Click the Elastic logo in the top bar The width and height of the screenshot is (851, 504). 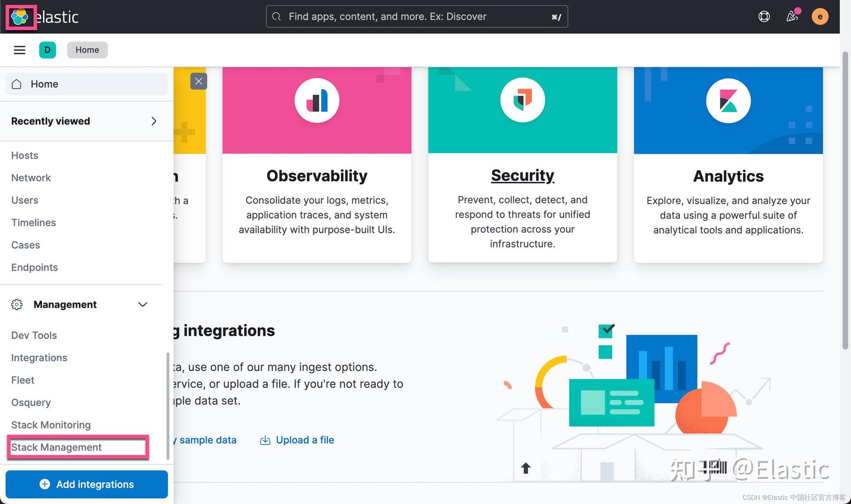tap(20, 16)
